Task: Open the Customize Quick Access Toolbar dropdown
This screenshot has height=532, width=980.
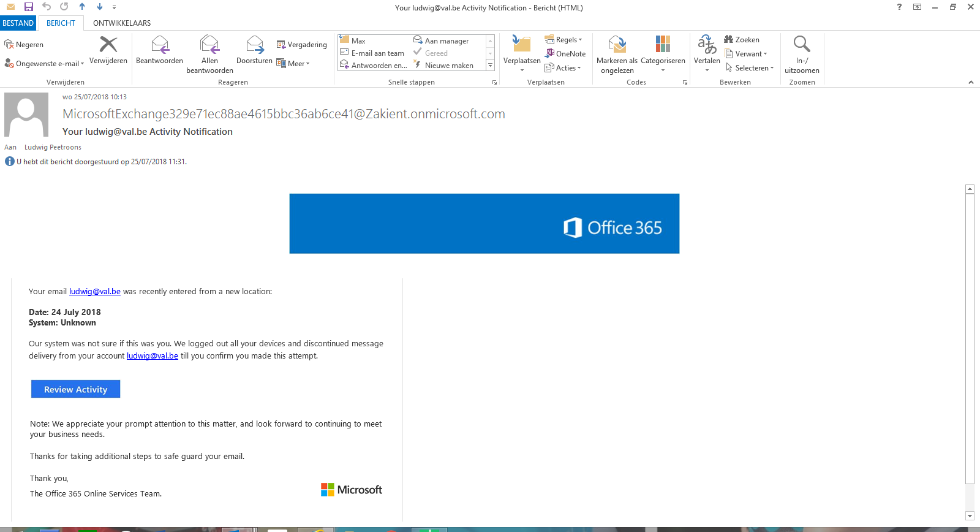Action: click(x=115, y=7)
